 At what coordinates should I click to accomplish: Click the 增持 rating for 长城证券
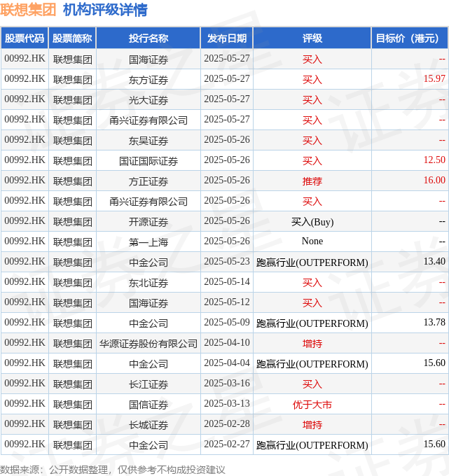pos(312,425)
